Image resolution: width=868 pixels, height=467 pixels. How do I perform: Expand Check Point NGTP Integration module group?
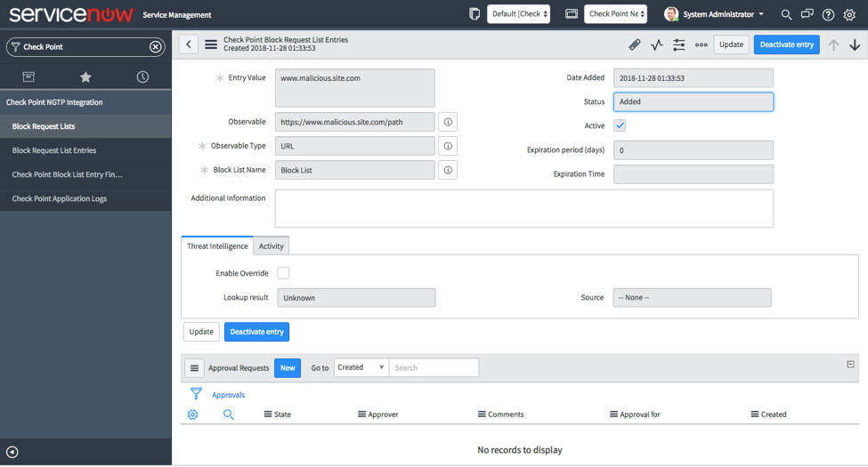pos(85,102)
